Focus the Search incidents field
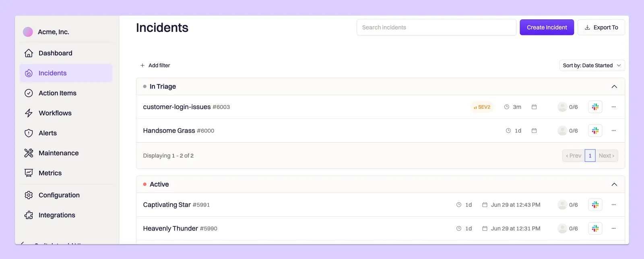Viewport: 644px width, 259px height. coord(436,27)
